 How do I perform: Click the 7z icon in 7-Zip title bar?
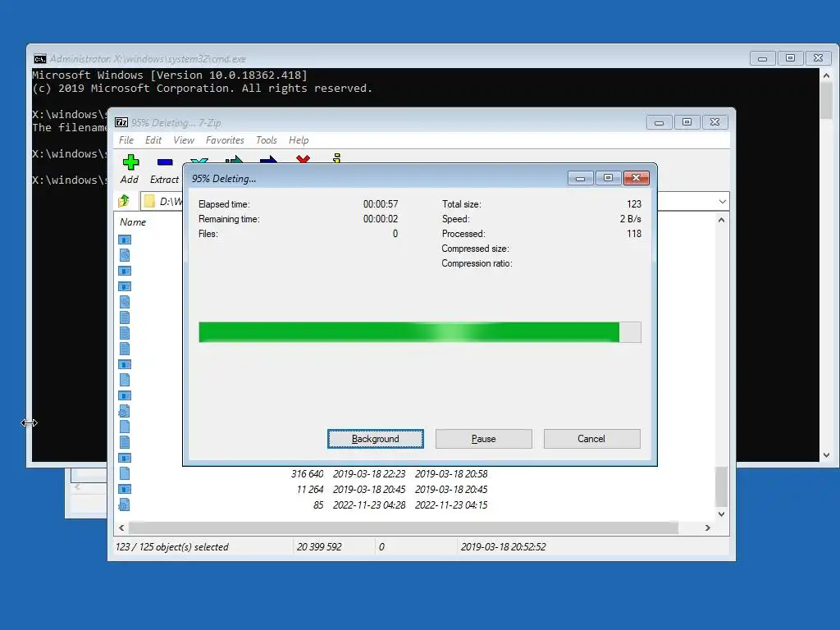tap(121, 123)
